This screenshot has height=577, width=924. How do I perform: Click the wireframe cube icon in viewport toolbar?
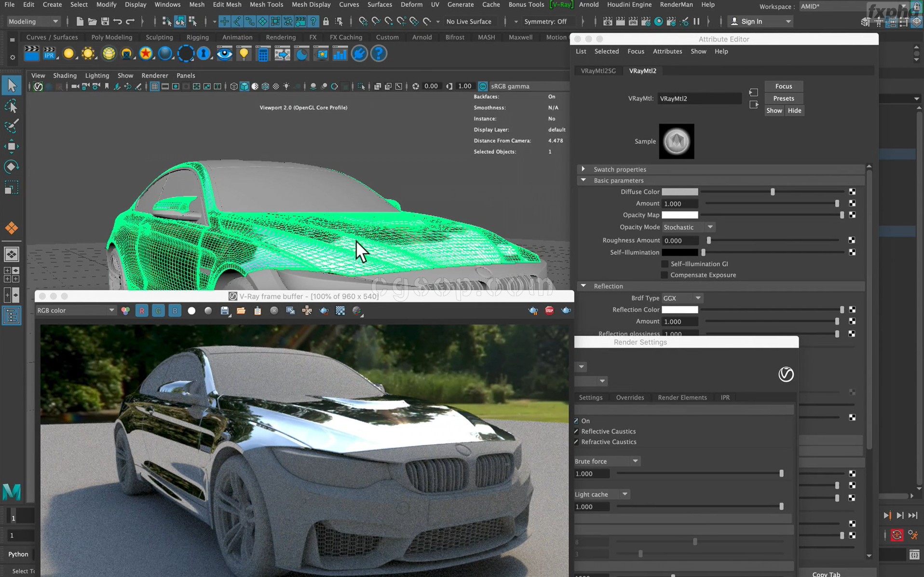pyautogui.click(x=234, y=86)
